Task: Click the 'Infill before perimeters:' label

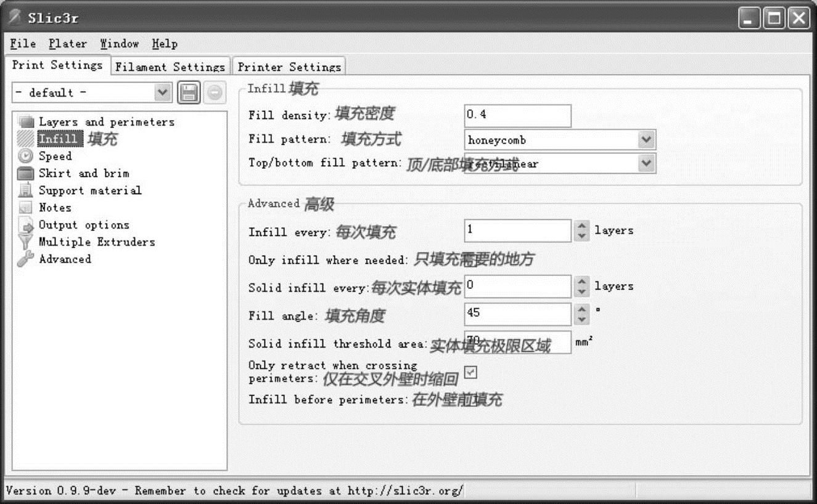Action: 329,399
